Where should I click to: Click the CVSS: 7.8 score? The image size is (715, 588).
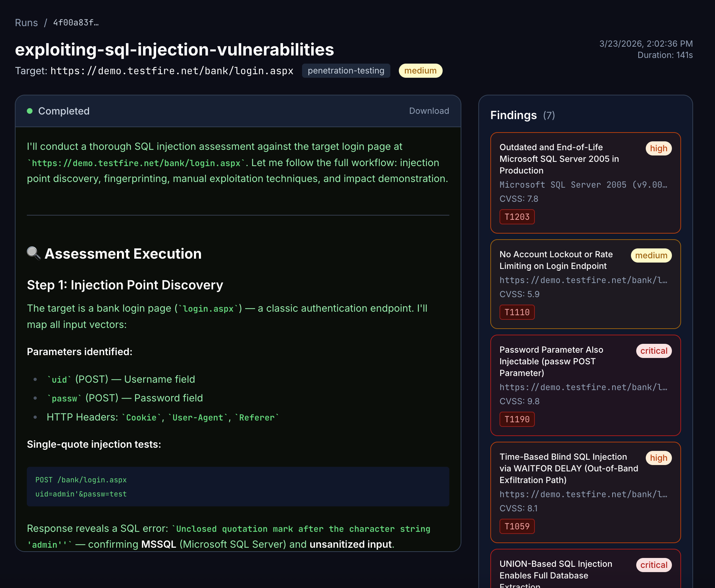pos(519,199)
